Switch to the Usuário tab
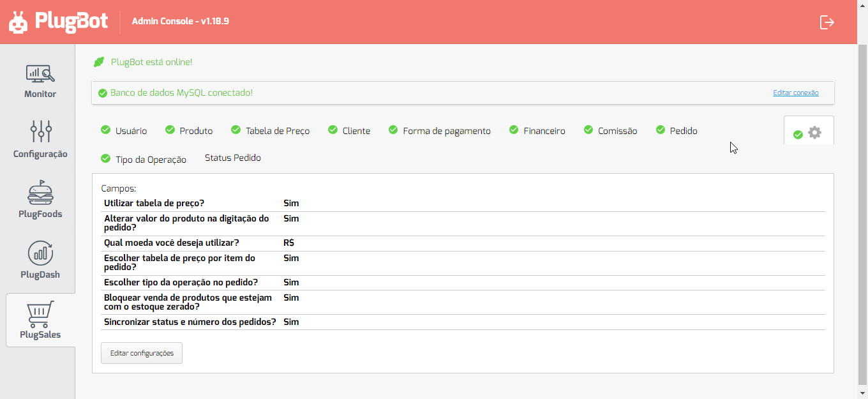Image resolution: width=868 pixels, height=399 pixels. [124, 131]
